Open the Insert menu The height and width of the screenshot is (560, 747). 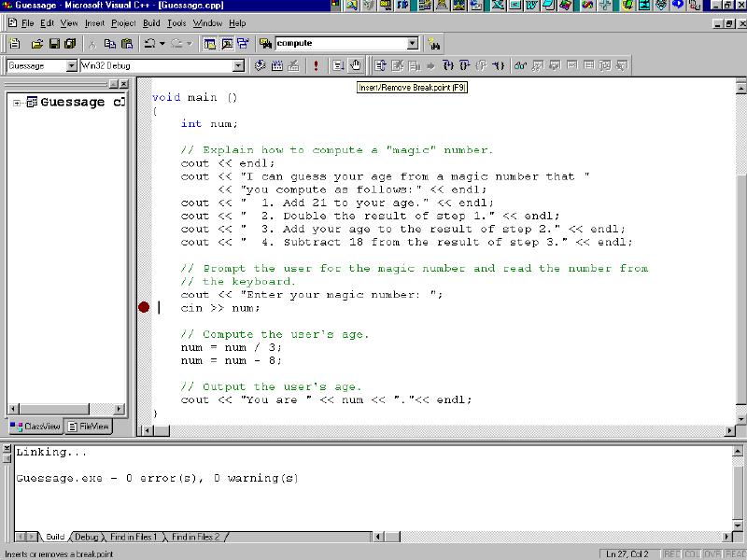pos(94,22)
